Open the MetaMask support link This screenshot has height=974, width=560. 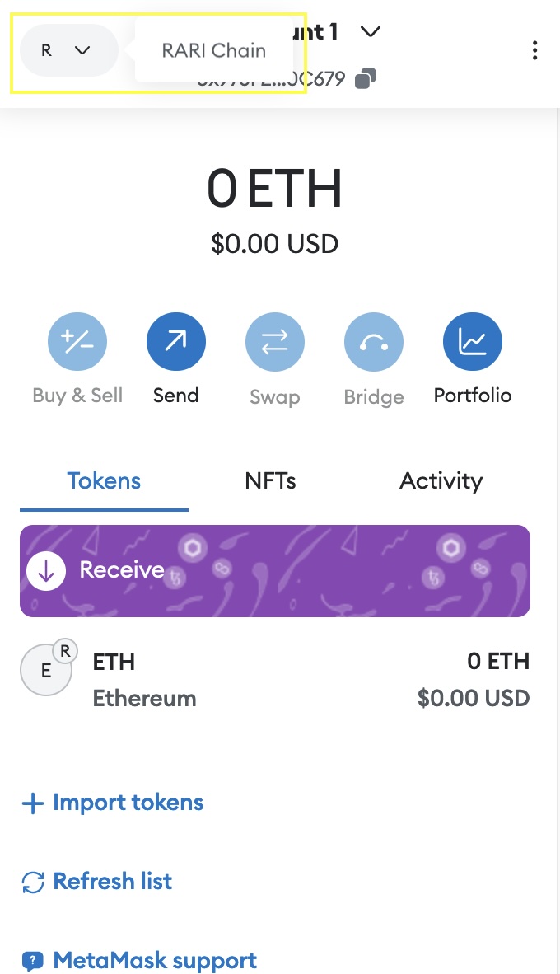pyautogui.click(x=155, y=961)
